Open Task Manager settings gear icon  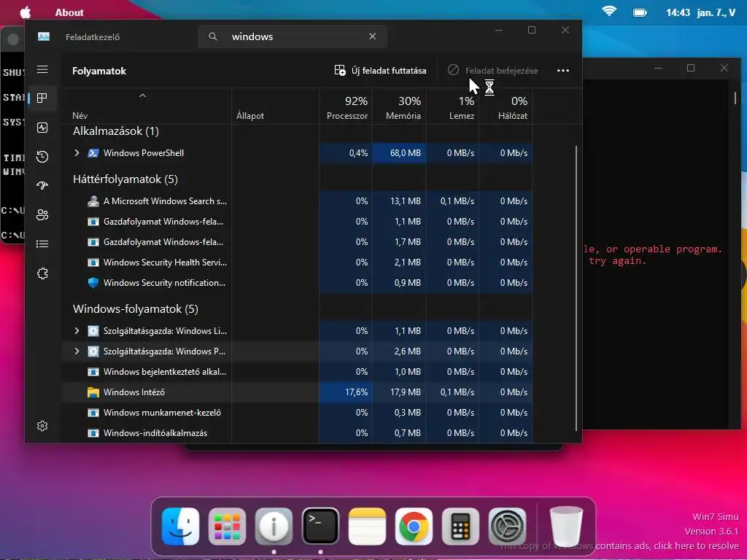pyautogui.click(x=42, y=426)
